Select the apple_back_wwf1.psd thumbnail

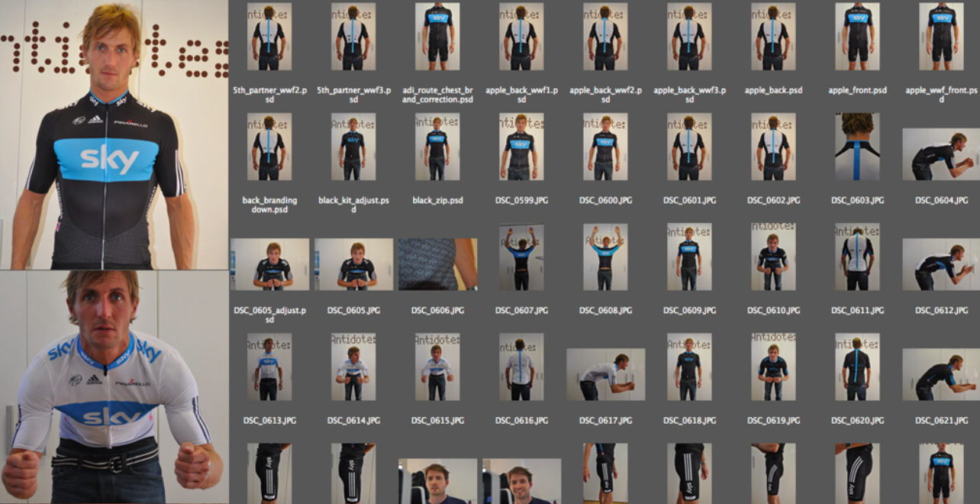[x=521, y=37]
